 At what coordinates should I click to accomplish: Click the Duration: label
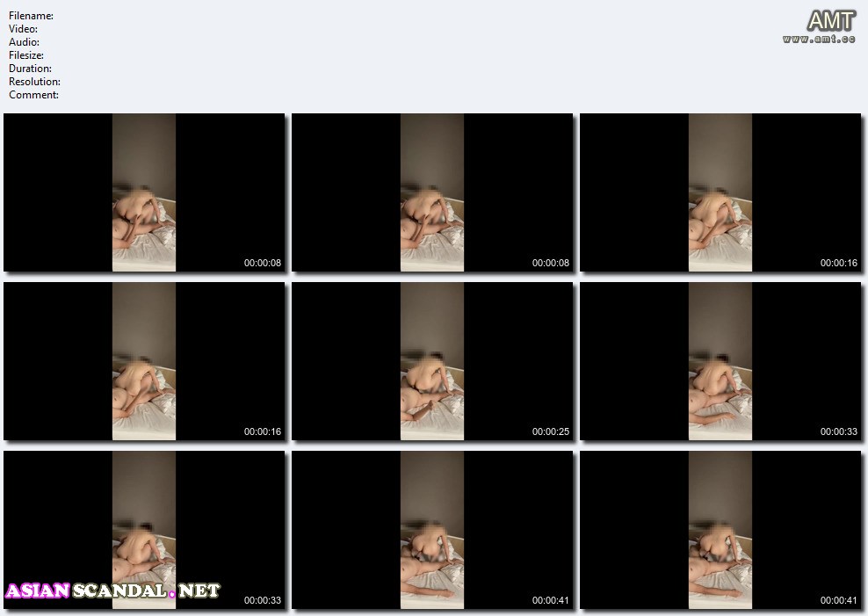click(x=30, y=69)
